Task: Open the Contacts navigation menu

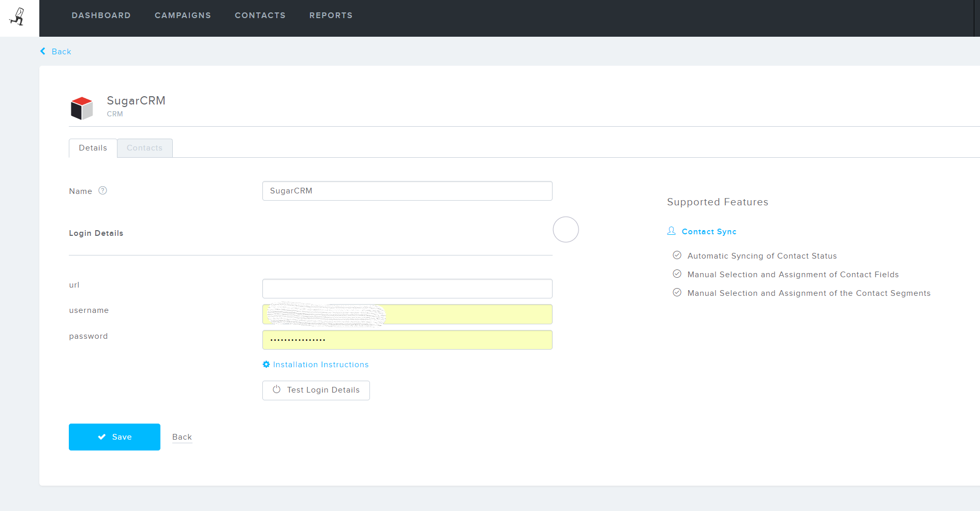Action: tap(260, 16)
